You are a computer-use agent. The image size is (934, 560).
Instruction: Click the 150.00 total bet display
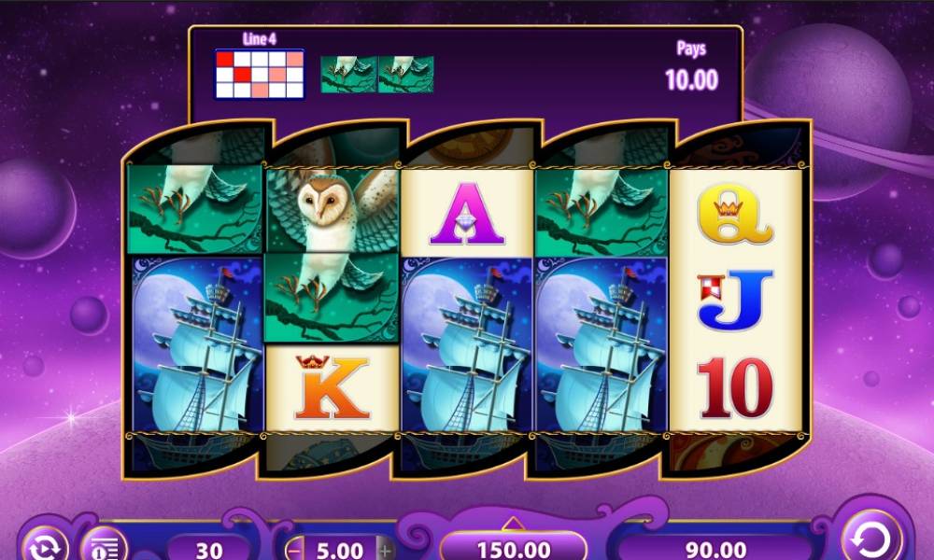click(514, 549)
